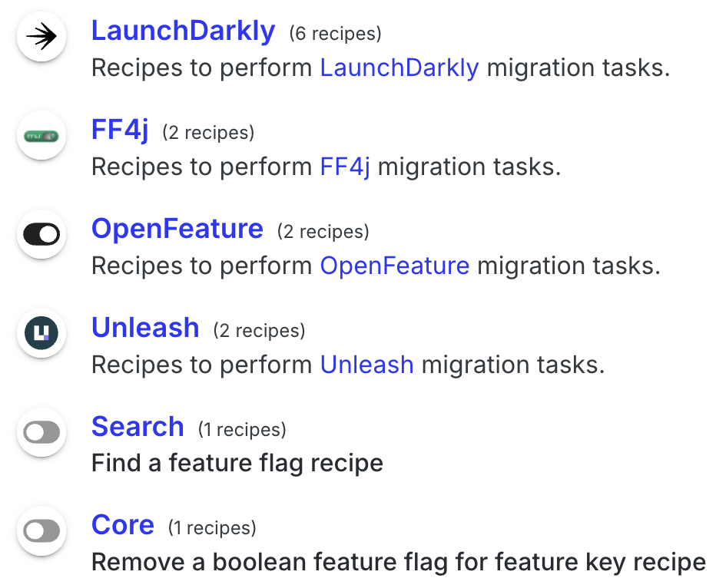Image resolution: width=716 pixels, height=588 pixels.
Task: Open the LaunchDarkly heading link
Action: click(x=183, y=31)
